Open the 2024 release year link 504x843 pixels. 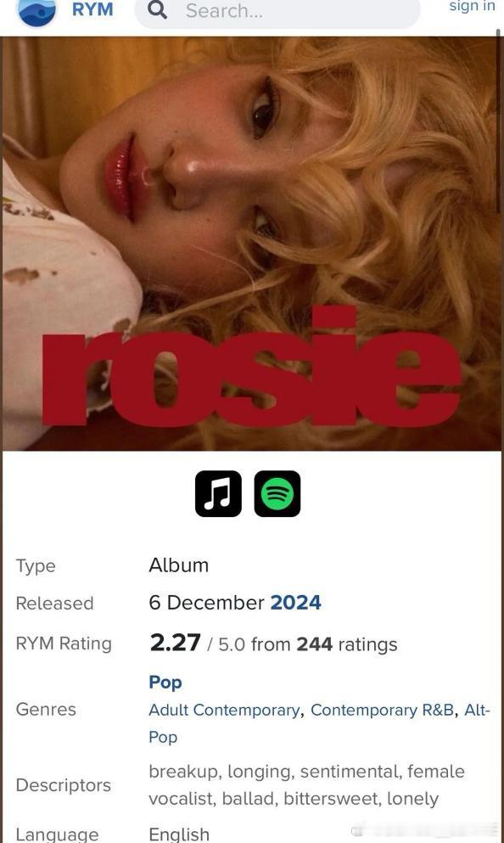(x=295, y=603)
